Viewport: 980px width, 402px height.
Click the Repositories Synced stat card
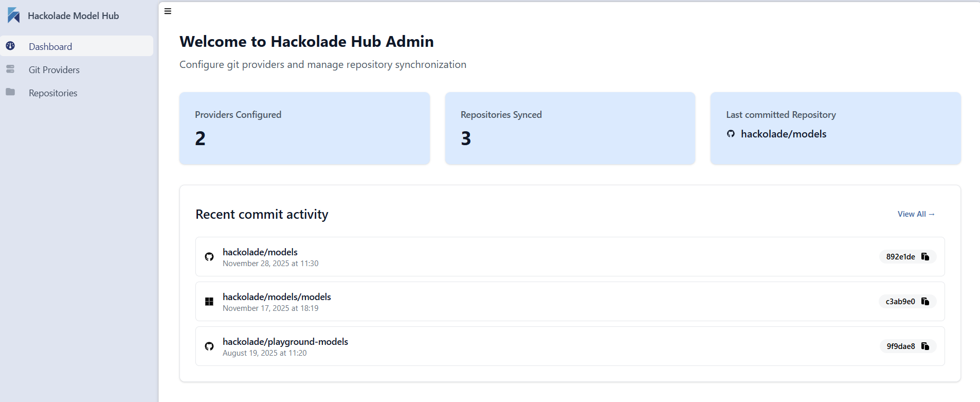tap(570, 128)
